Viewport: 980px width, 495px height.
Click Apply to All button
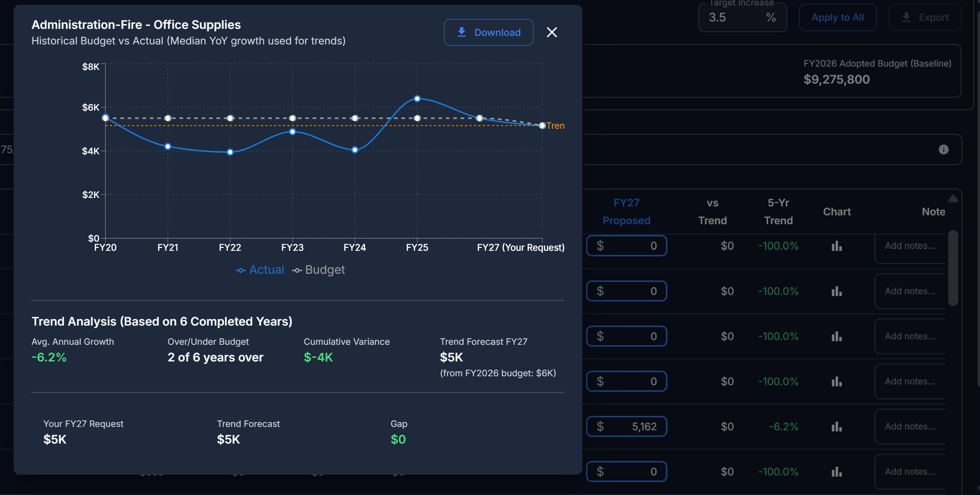tap(837, 17)
